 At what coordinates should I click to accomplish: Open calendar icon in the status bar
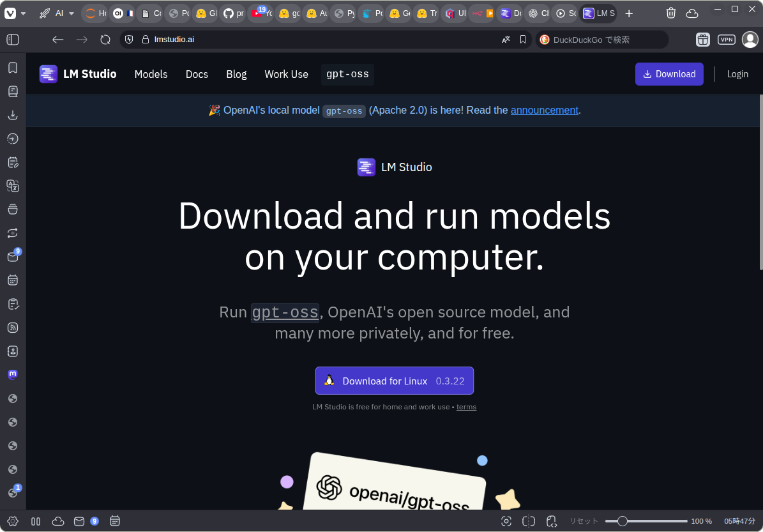[115, 521]
